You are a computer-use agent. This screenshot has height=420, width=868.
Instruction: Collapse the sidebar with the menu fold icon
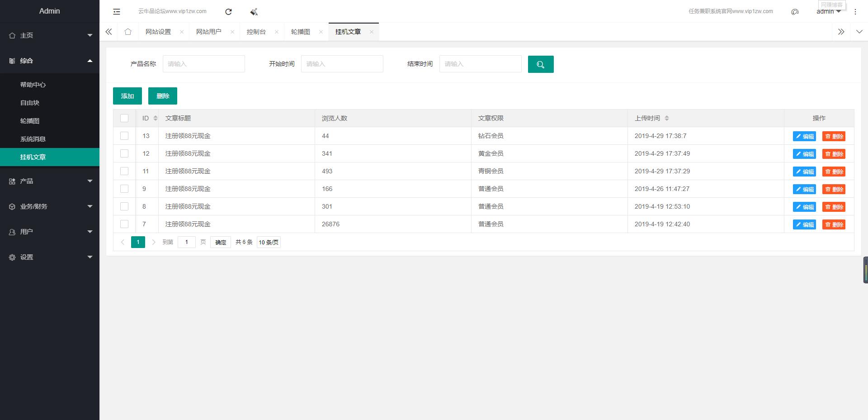point(117,12)
